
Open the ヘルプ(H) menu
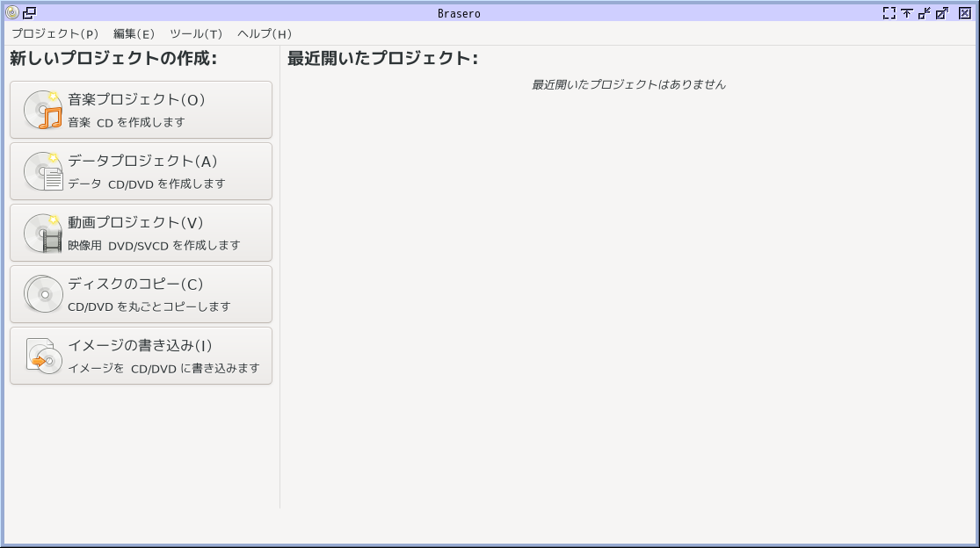[265, 33]
